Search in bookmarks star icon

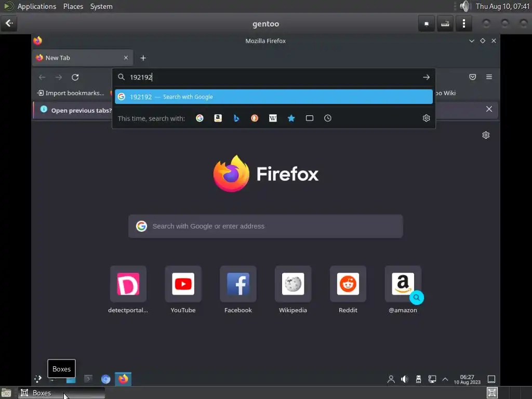click(291, 118)
